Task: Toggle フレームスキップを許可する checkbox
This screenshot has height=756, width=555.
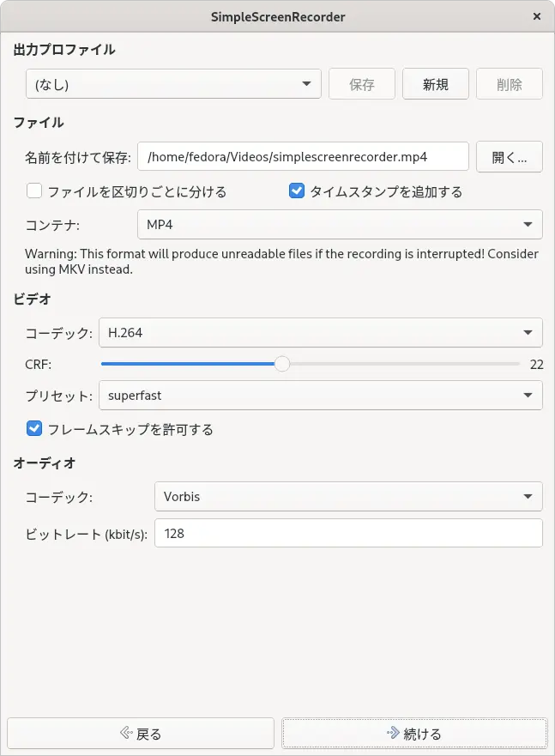Action: tap(34, 428)
